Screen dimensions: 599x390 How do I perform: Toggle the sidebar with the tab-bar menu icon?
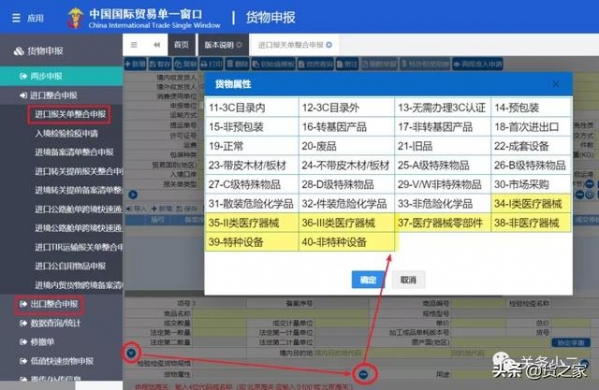click(134, 45)
